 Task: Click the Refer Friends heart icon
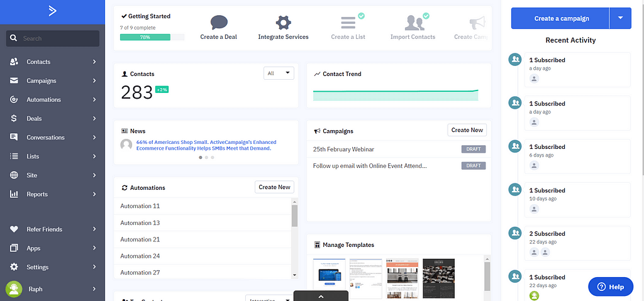click(14, 229)
